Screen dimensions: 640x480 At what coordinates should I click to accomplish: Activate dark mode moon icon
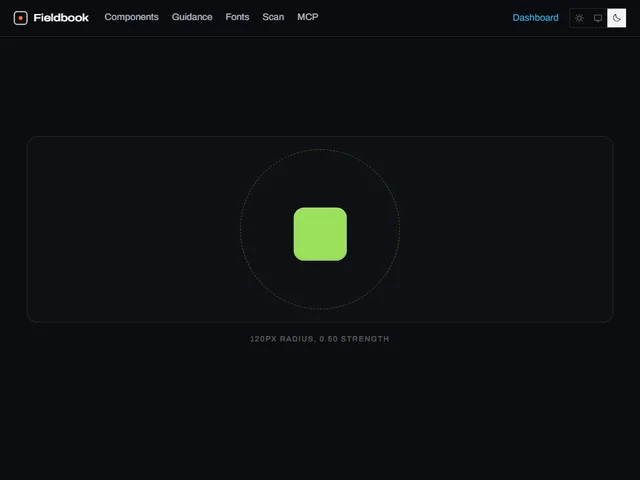coord(616,18)
